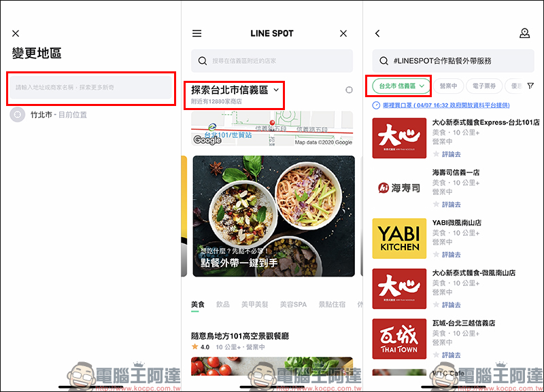Viewport: 544px width, 392px height.
Task: Tap the star icon for 大心新泰式麵食-微風南山店
Action: click(x=436, y=304)
